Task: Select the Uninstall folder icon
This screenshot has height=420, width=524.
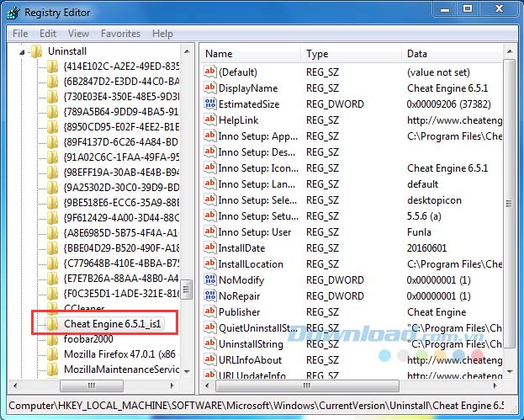Action: pyautogui.click(x=36, y=51)
